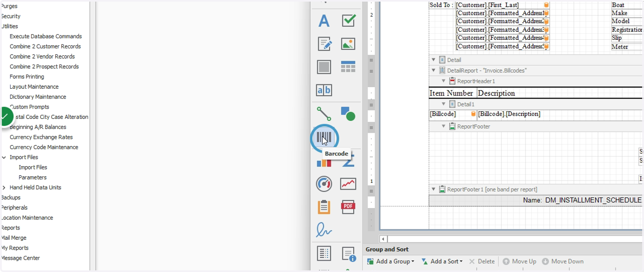Open the Add a Group dropdown

point(391,261)
